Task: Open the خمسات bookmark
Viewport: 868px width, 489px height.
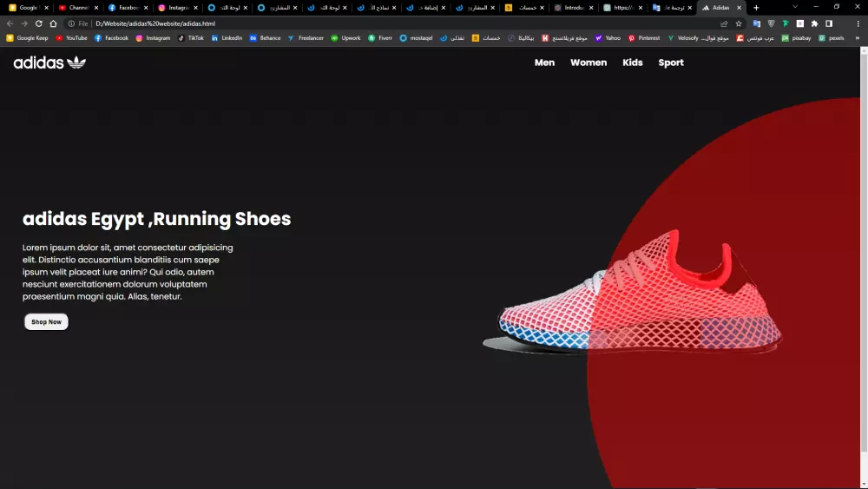Action: coord(485,38)
